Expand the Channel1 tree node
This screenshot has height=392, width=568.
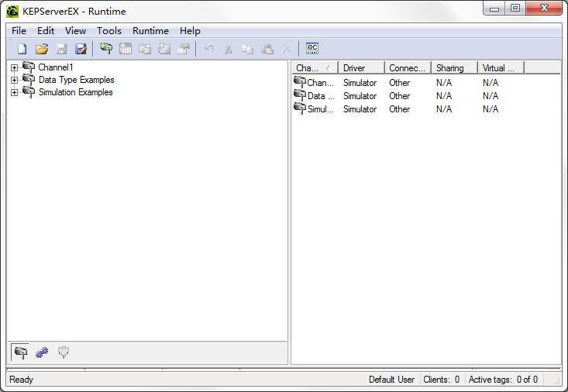point(14,68)
